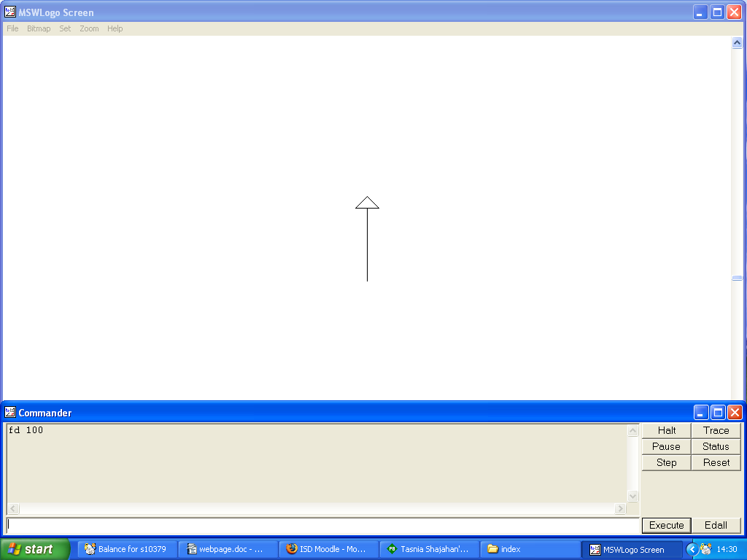Open the File menu
Image resolution: width=747 pixels, height=560 pixels.
[12, 28]
